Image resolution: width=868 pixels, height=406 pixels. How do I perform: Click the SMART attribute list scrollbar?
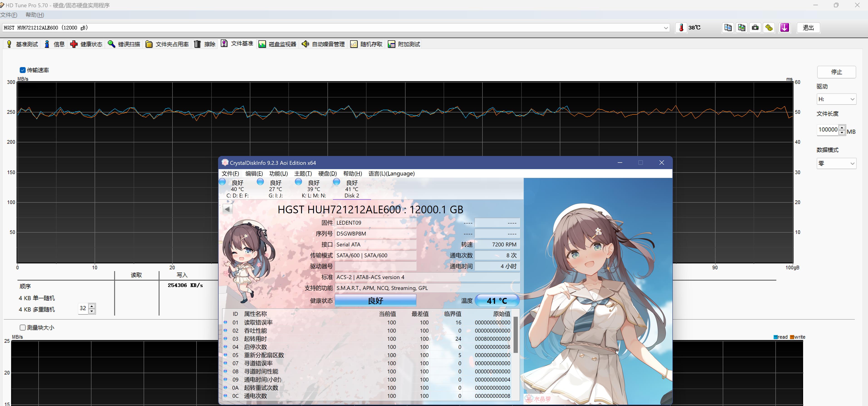[515, 335]
